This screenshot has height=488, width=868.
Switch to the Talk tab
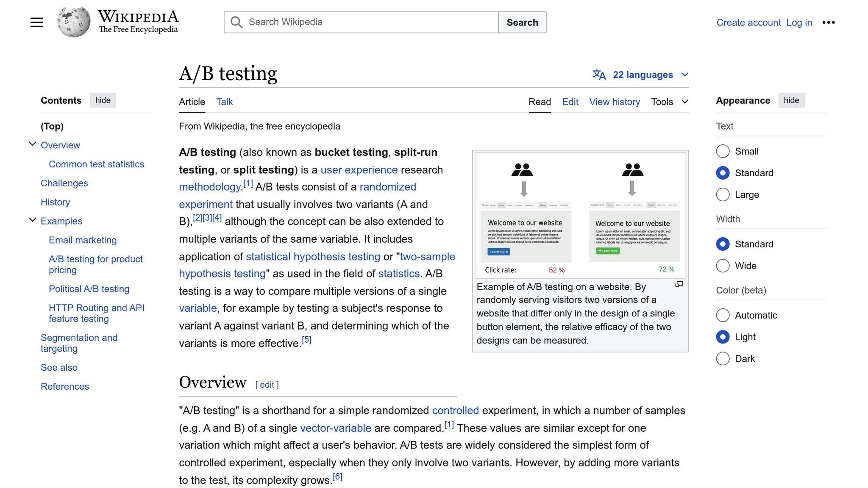(x=224, y=102)
